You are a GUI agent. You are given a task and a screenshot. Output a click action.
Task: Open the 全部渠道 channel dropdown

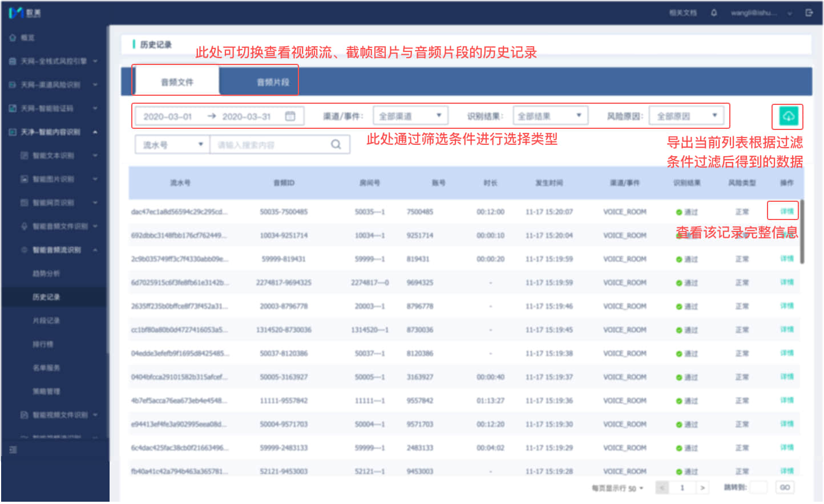pyautogui.click(x=410, y=116)
